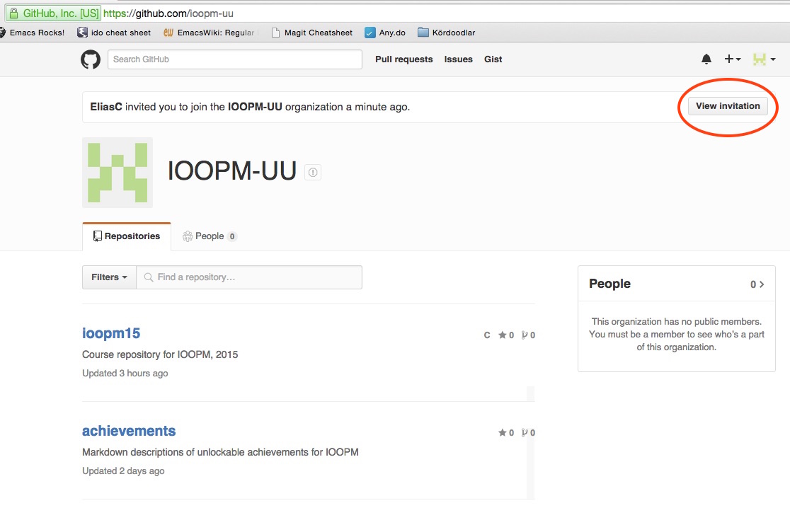The height and width of the screenshot is (532, 790).
Task: Open the Filters dropdown
Action: 109,277
